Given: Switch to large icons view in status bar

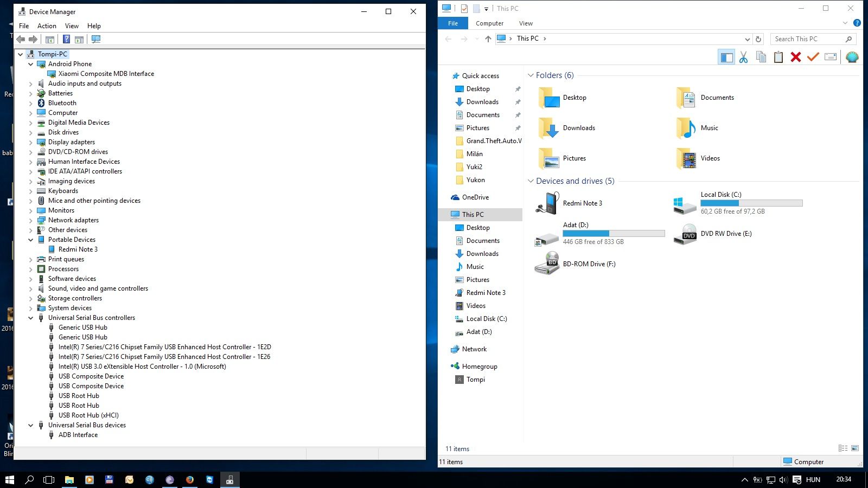Looking at the screenshot, I should point(855,448).
